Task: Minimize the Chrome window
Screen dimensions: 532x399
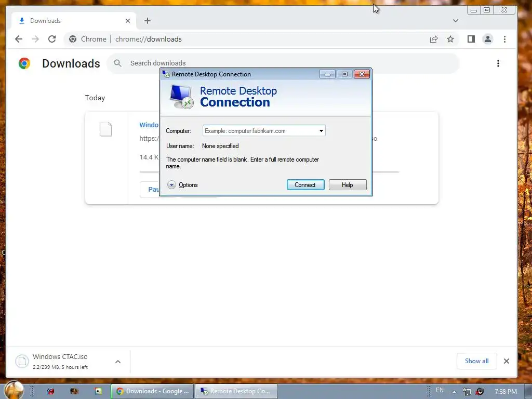Action: pos(474,10)
